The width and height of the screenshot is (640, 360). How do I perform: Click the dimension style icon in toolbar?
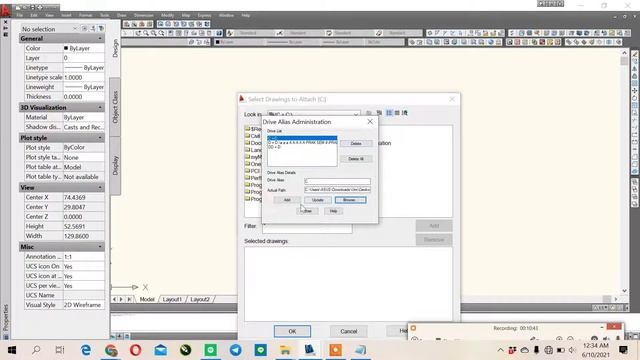280,33
